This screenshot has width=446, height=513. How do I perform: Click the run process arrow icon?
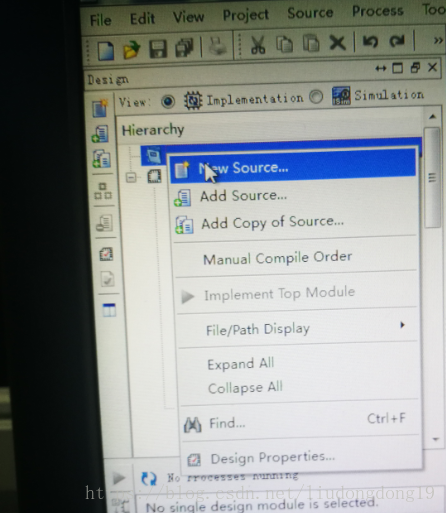(119, 478)
